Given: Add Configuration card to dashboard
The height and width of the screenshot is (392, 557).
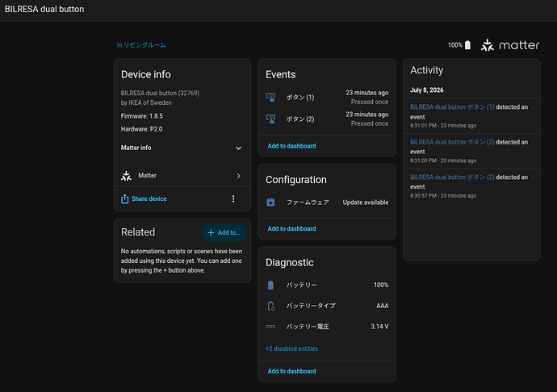Looking at the screenshot, I should (291, 229).
